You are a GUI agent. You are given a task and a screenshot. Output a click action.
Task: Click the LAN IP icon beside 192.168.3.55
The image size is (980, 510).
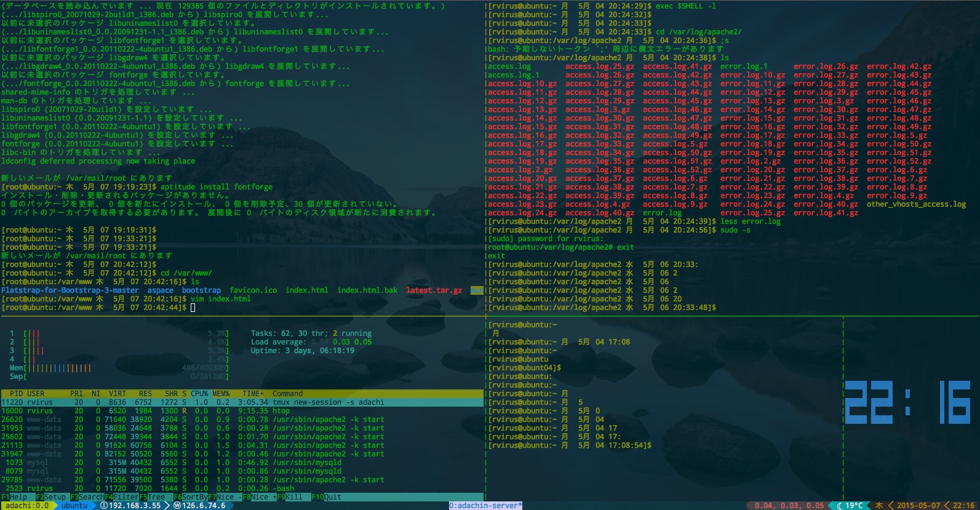(x=103, y=506)
